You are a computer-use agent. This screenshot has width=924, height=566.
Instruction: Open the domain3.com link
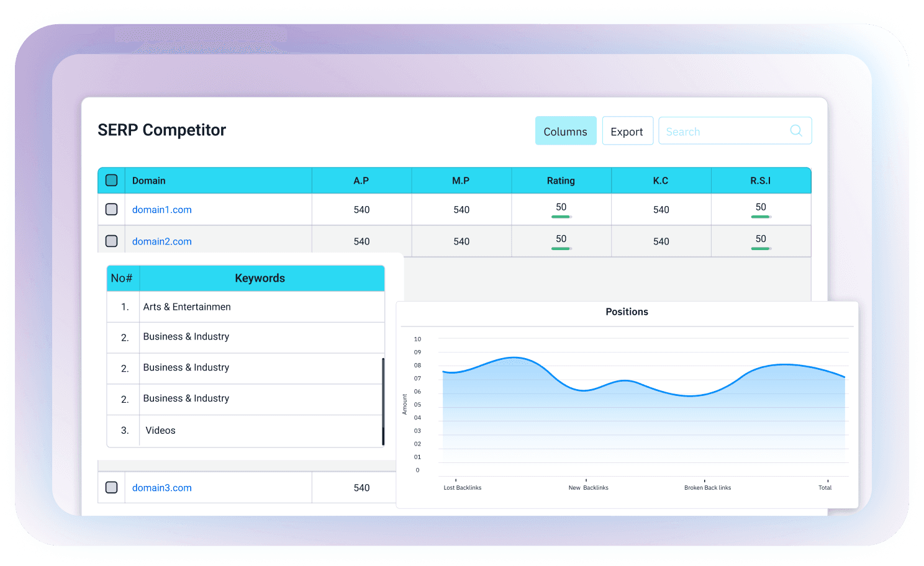[161, 488]
